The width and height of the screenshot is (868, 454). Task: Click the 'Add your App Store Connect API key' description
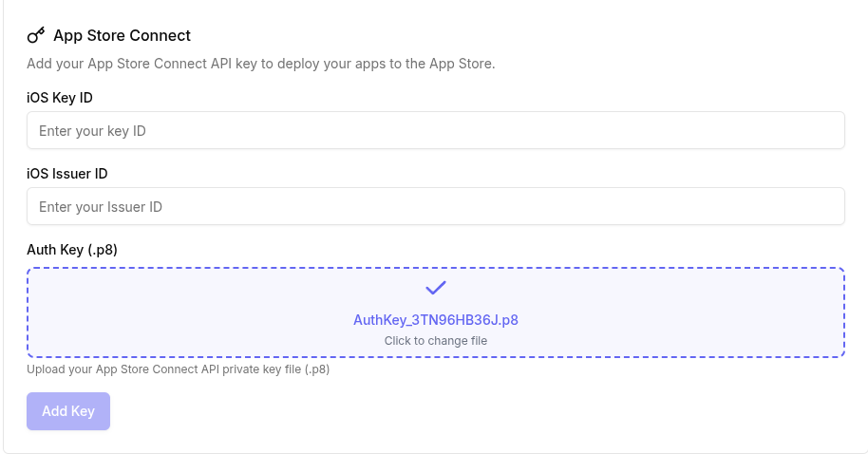261,64
